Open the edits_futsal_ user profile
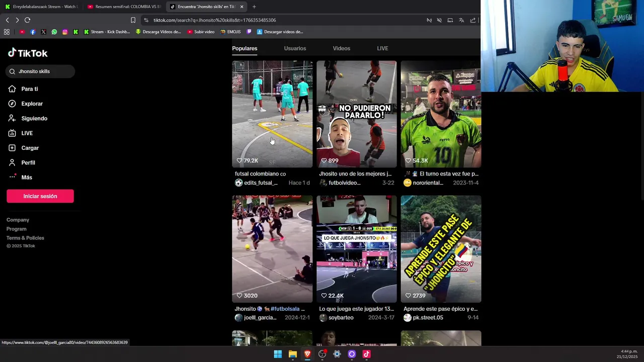This screenshot has height=362, width=644. click(x=256, y=183)
